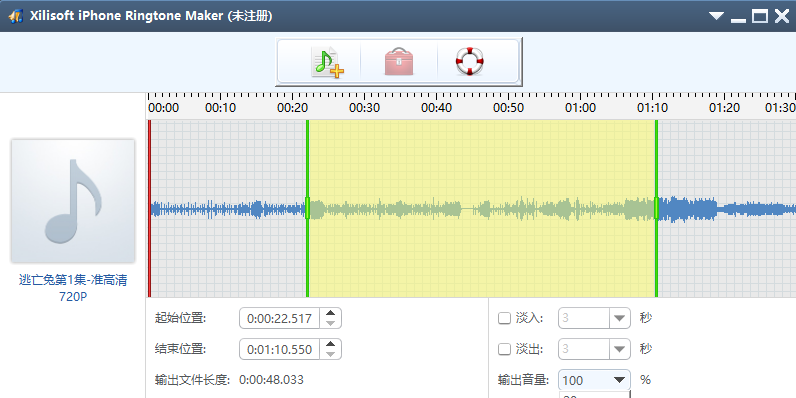796x398 pixels.
Task: Select the green start marker handle on waveform
Action: coord(307,208)
